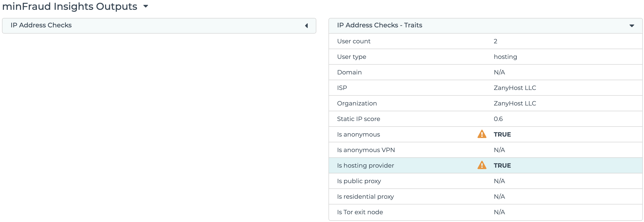The width and height of the screenshot is (644, 222).
Task: Click warning icon beside Is anonymous
Action: [482, 134]
